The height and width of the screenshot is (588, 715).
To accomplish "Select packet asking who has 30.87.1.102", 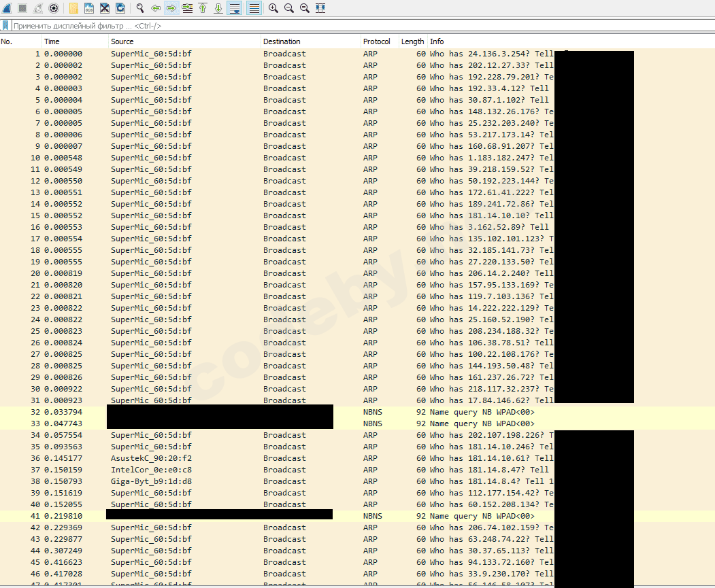I will [x=358, y=100].
